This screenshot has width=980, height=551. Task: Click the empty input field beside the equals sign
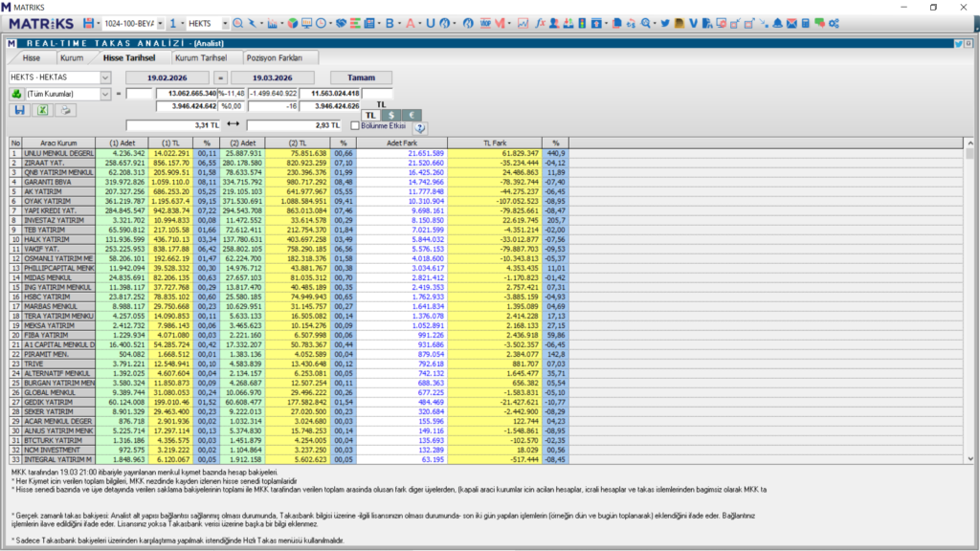pos(139,94)
